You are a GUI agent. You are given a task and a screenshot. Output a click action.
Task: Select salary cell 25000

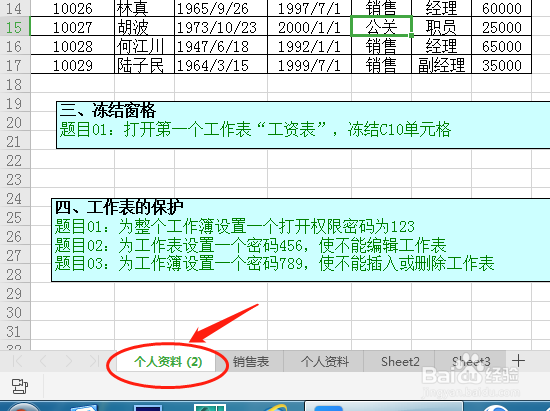tap(502, 27)
